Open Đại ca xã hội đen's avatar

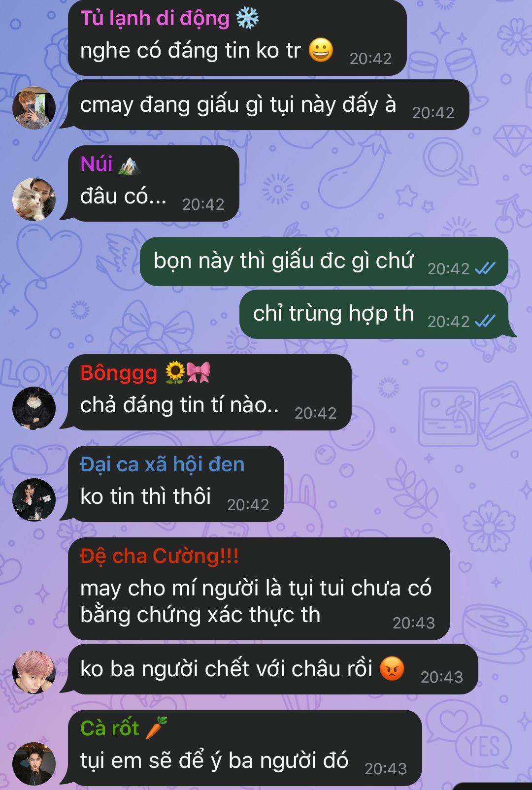point(34,500)
